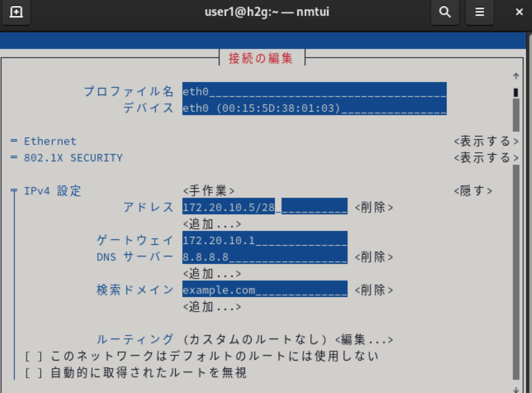
Task: Open a new terminal tab icon
Action: tap(16, 12)
